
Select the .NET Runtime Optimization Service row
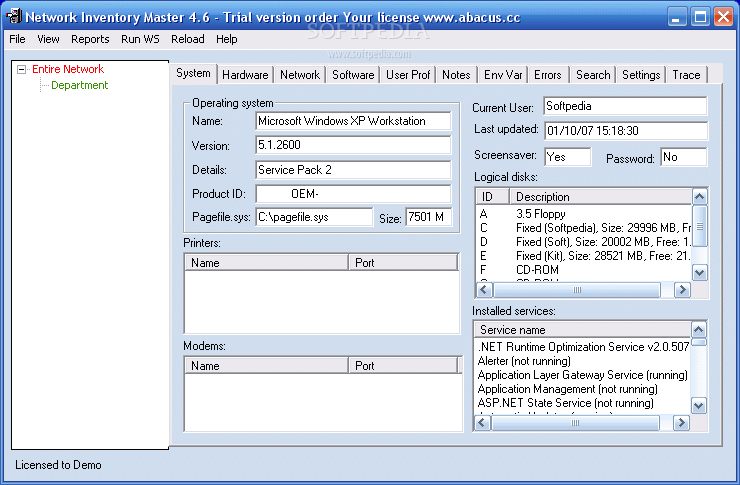tap(583, 347)
